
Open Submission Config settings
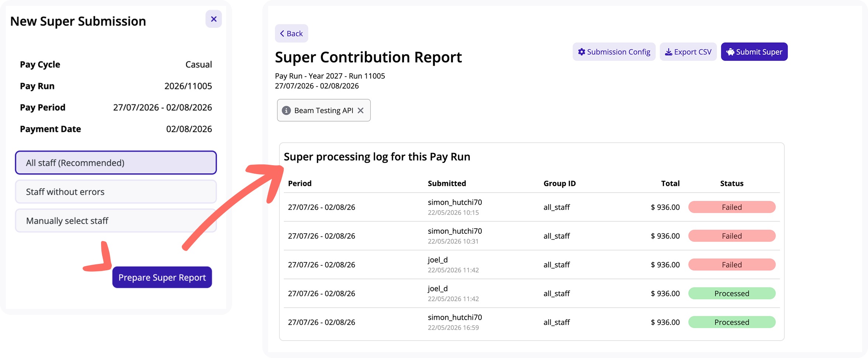pos(614,52)
